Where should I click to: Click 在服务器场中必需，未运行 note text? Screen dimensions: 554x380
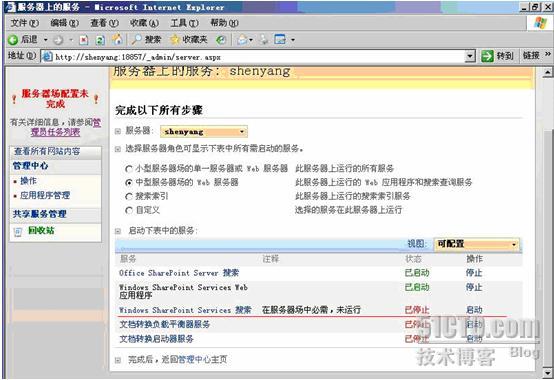[311, 310]
